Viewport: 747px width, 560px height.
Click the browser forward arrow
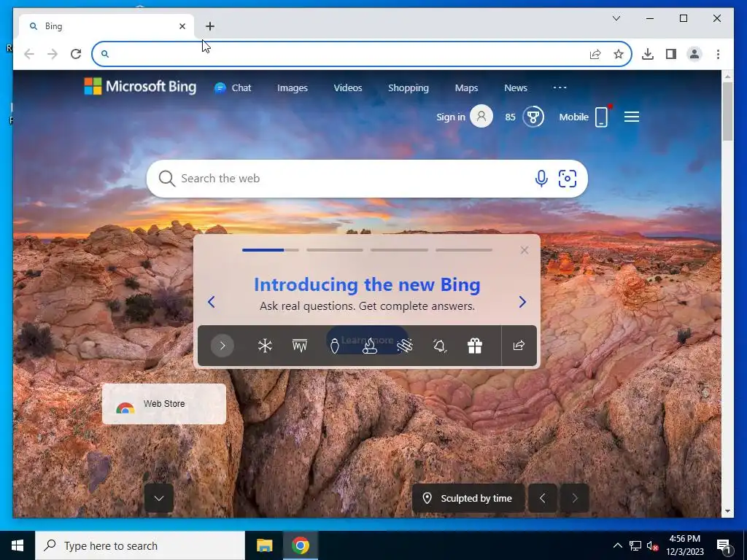pos(53,54)
